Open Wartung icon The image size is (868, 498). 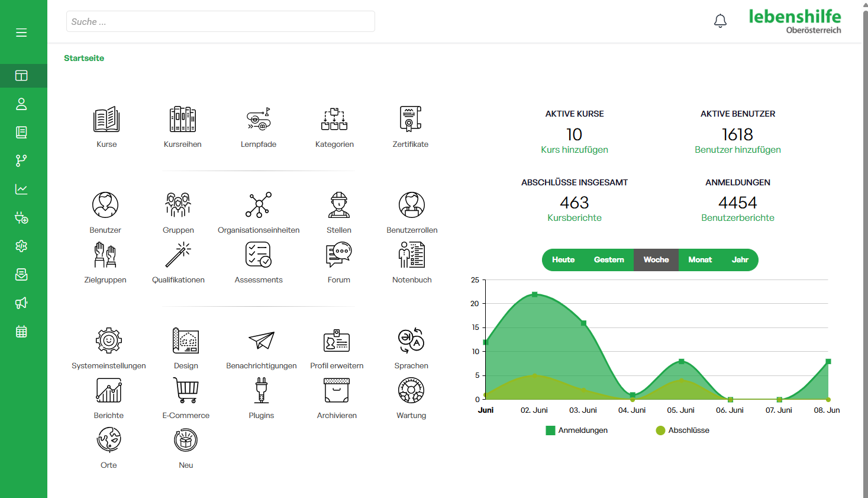click(x=411, y=390)
